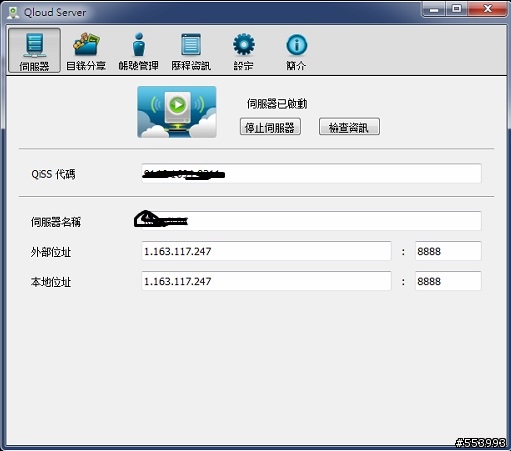The image size is (511, 451).
Task: Click the 外部位址 label
Action: pos(51,252)
